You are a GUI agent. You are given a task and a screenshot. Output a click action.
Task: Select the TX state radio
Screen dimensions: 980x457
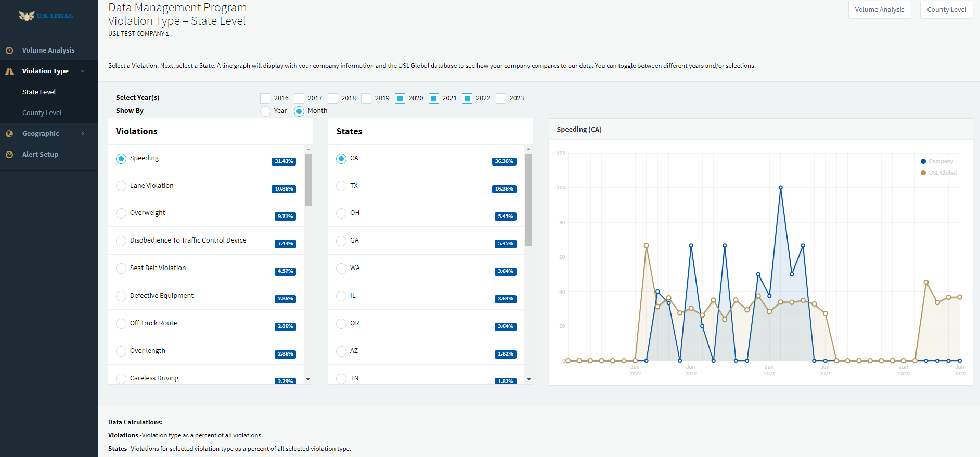tap(341, 186)
